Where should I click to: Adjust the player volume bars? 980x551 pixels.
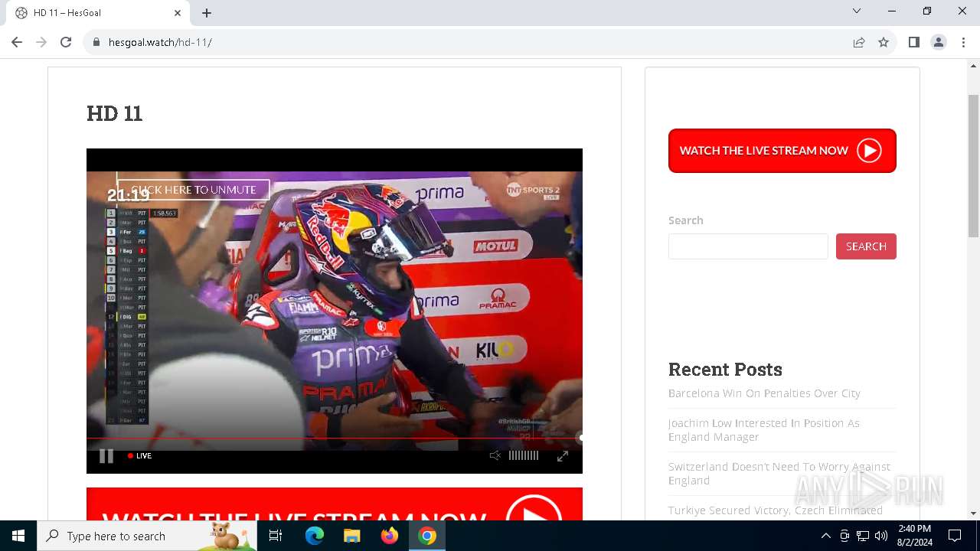(524, 455)
